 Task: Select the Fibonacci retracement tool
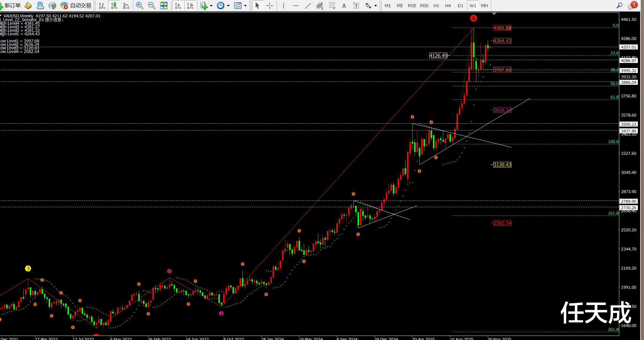[332, 6]
